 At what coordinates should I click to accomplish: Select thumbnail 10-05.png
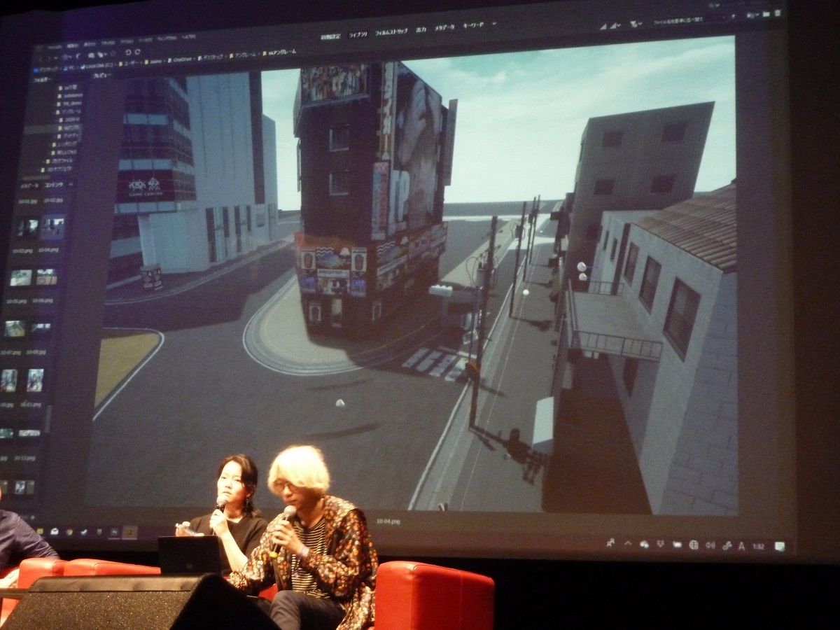point(22,278)
